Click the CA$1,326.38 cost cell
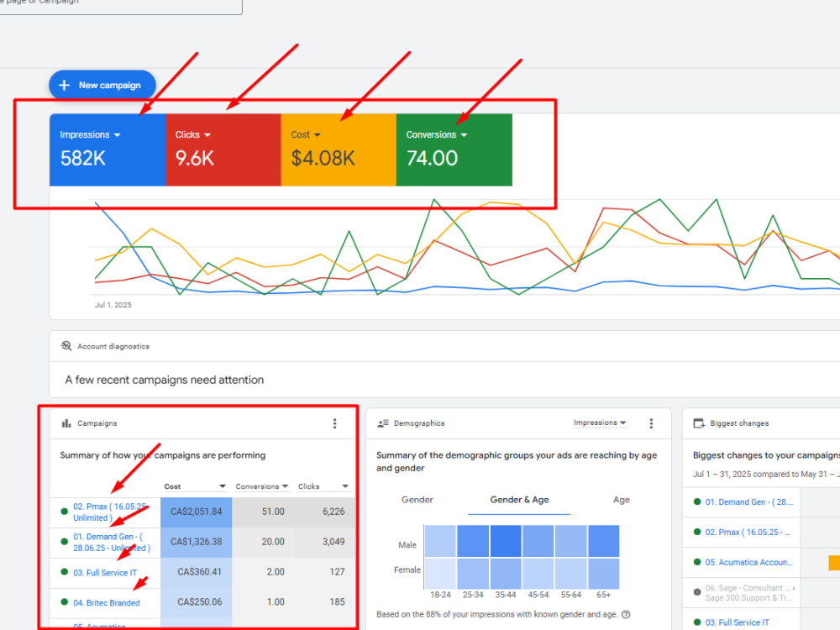This screenshot has width=840, height=630. [196, 542]
